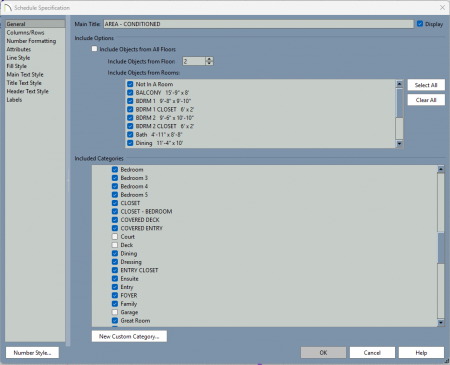
Task: Uncheck the Family category
Action: pos(115,304)
